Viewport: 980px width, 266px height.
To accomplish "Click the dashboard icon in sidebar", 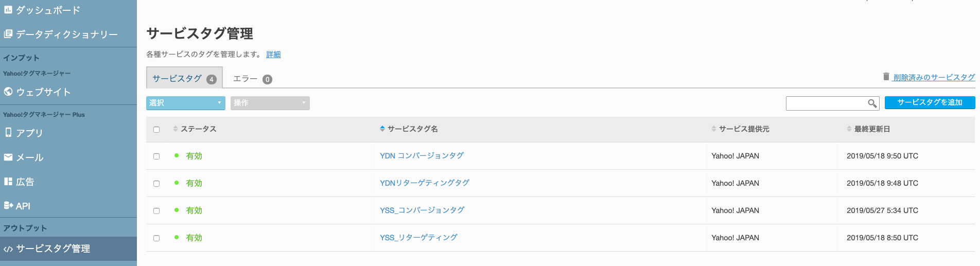I will tap(8, 10).
